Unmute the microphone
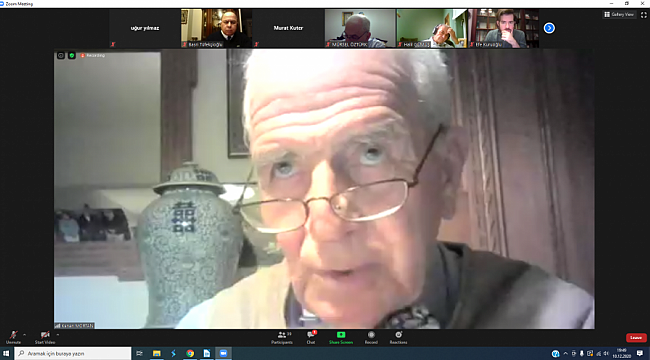 (x=13, y=337)
